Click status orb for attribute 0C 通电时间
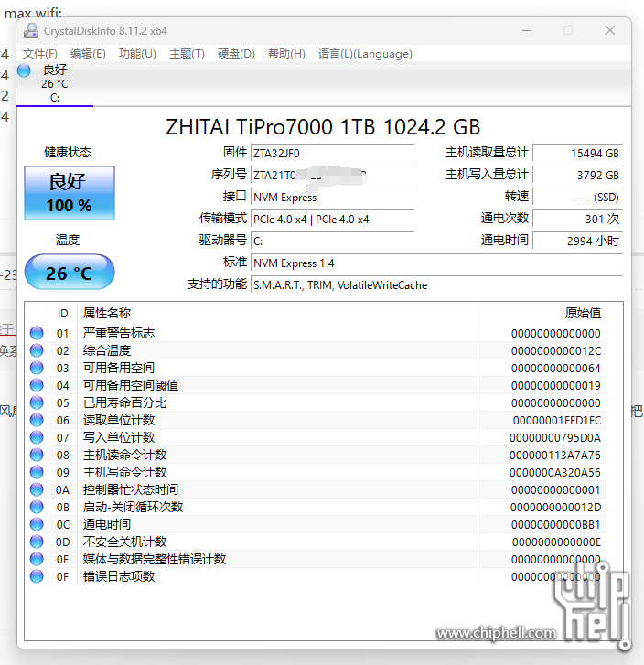The height and width of the screenshot is (665, 644). [37, 524]
